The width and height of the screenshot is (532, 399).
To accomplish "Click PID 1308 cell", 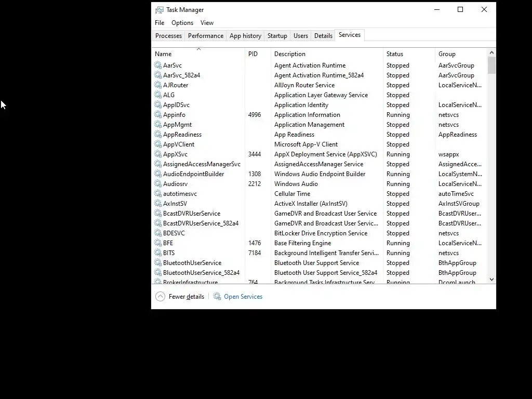I will click(x=255, y=174).
